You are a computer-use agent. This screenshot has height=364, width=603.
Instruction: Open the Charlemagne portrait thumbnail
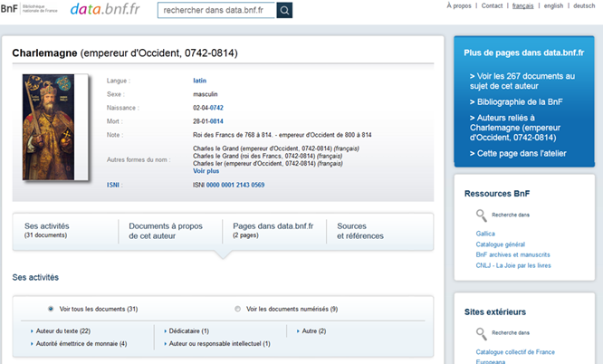click(x=55, y=128)
